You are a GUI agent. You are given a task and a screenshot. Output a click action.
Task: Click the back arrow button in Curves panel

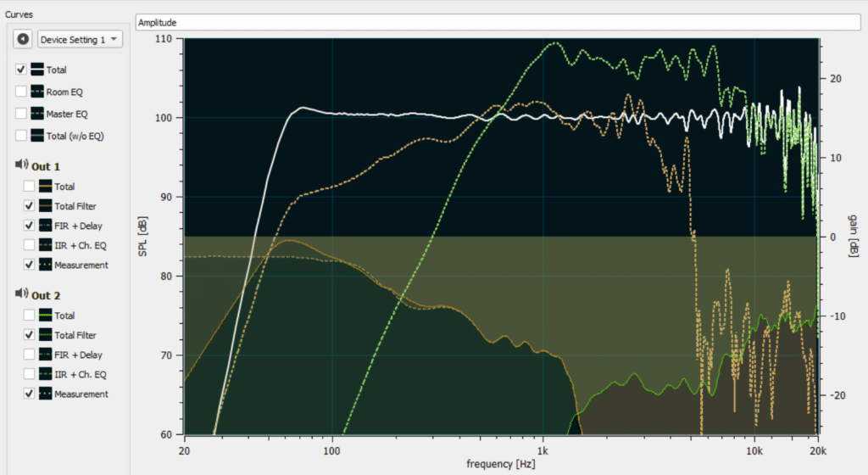[x=23, y=39]
